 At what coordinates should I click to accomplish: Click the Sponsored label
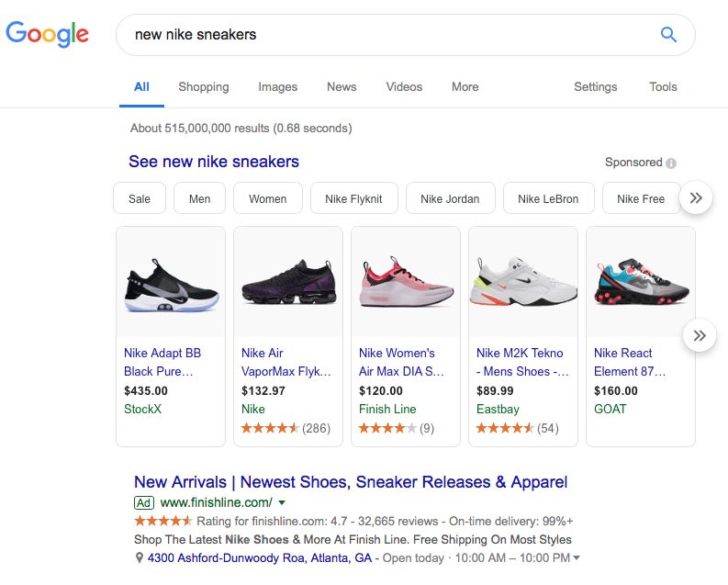633,162
